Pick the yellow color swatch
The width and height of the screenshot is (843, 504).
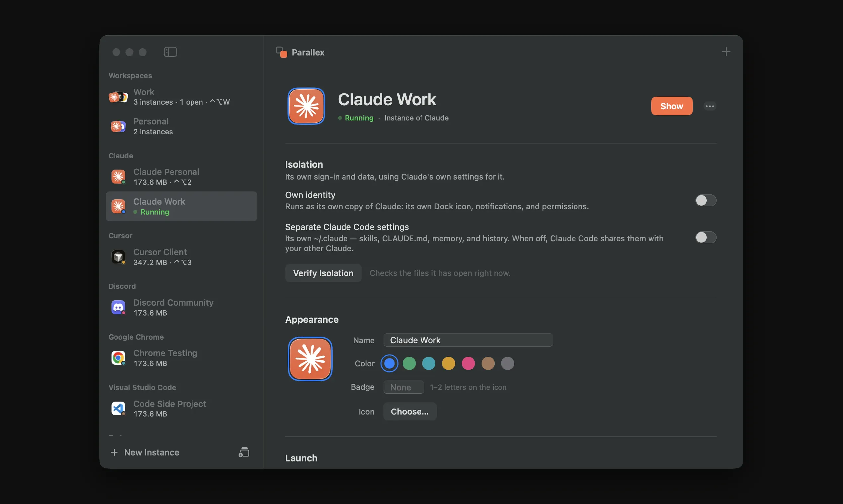pyautogui.click(x=448, y=363)
